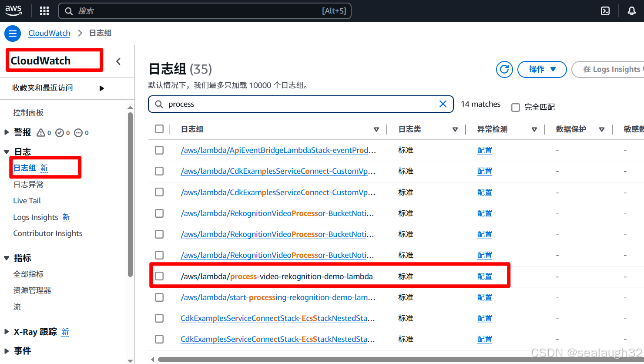
Task: Check the ApiEventBridgeLambdaStack row checkbox
Action: click(159, 150)
